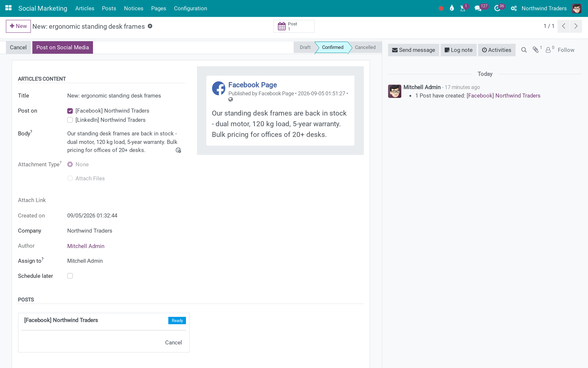588x368 pixels.
Task: Click the globe visibility icon in preview
Action: coord(231,99)
